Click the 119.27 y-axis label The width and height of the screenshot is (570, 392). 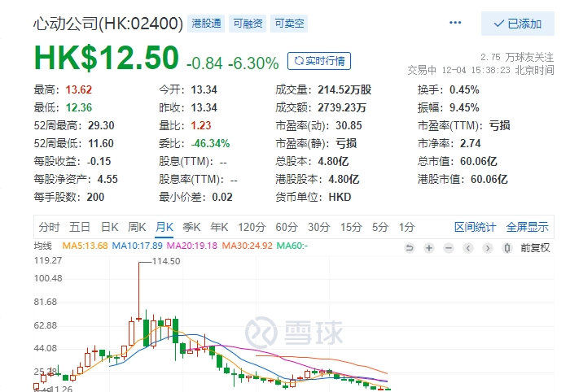[48, 260]
